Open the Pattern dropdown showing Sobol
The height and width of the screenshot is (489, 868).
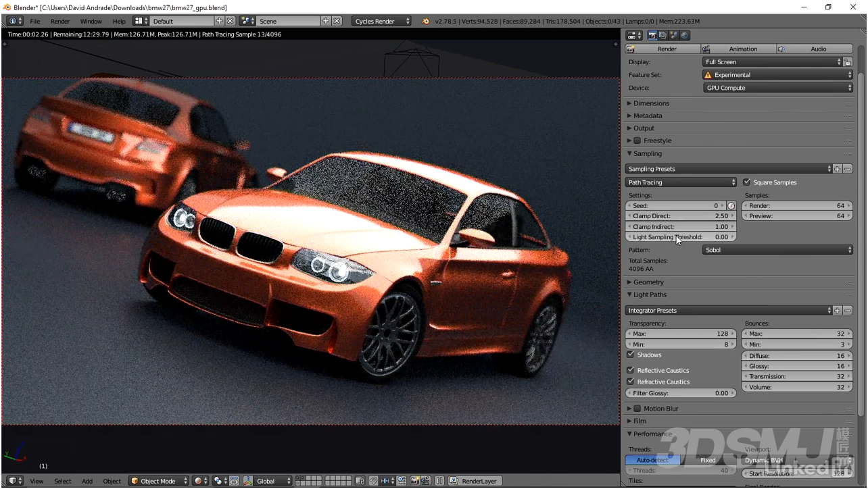778,250
